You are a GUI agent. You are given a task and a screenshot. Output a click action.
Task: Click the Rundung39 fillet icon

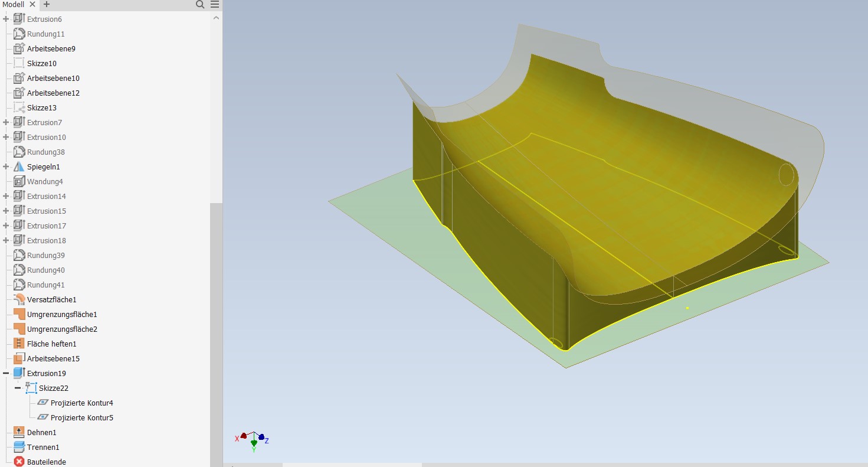[19, 255]
